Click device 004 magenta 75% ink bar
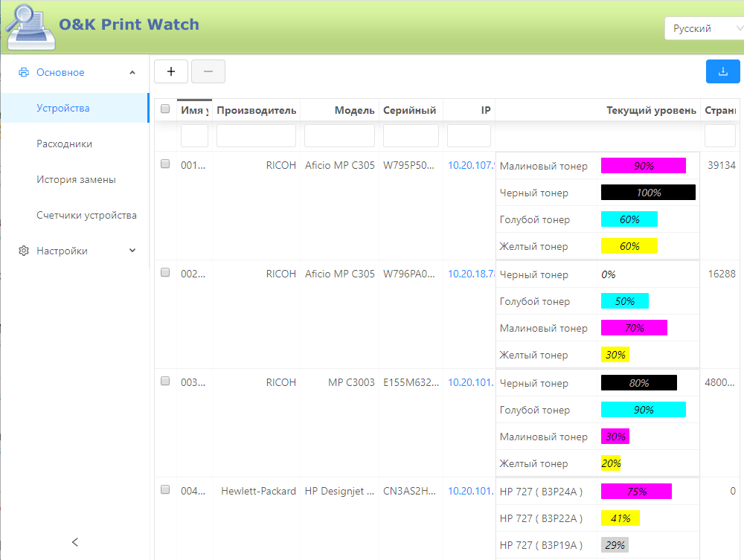 (636, 492)
